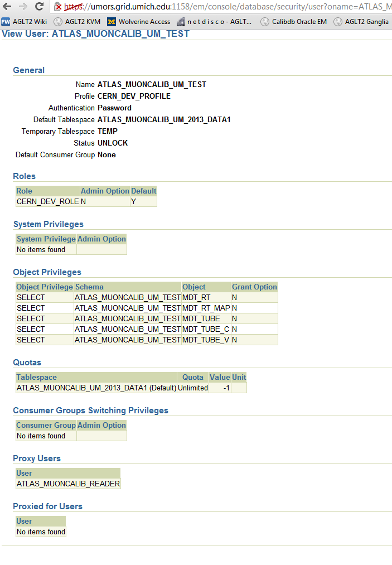Click Default Tablespace value ATLAS_MUONCALIB_UM_2013_DATA1

(x=164, y=119)
